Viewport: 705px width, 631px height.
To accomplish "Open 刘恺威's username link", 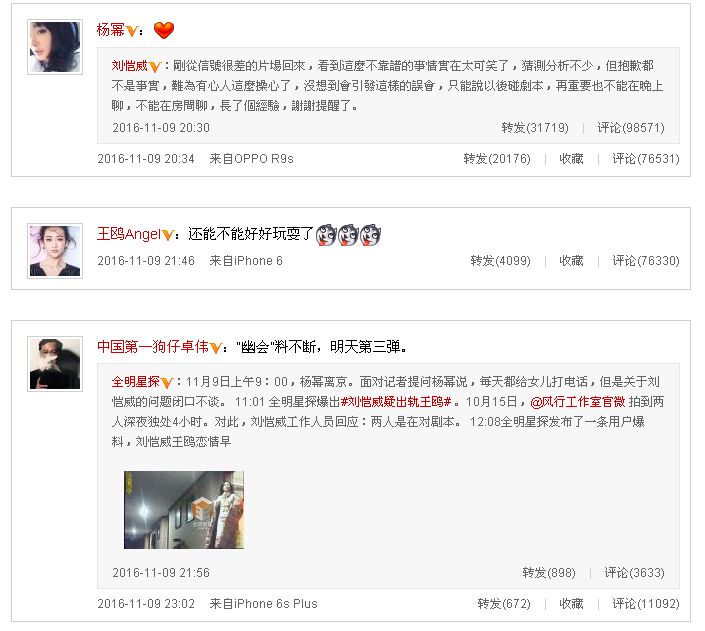I will pyautogui.click(x=130, y=66).
